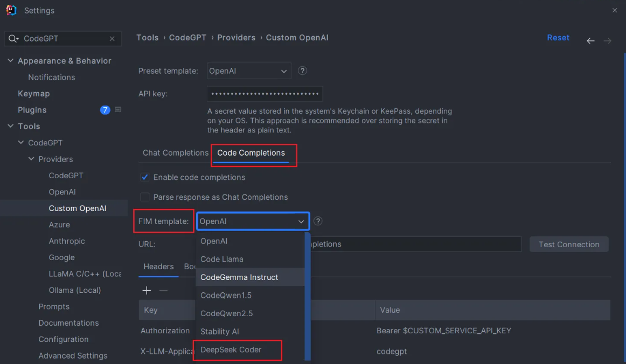The image size is (626, 364).
Task: Close the Settings dialog
Action: 615,10
